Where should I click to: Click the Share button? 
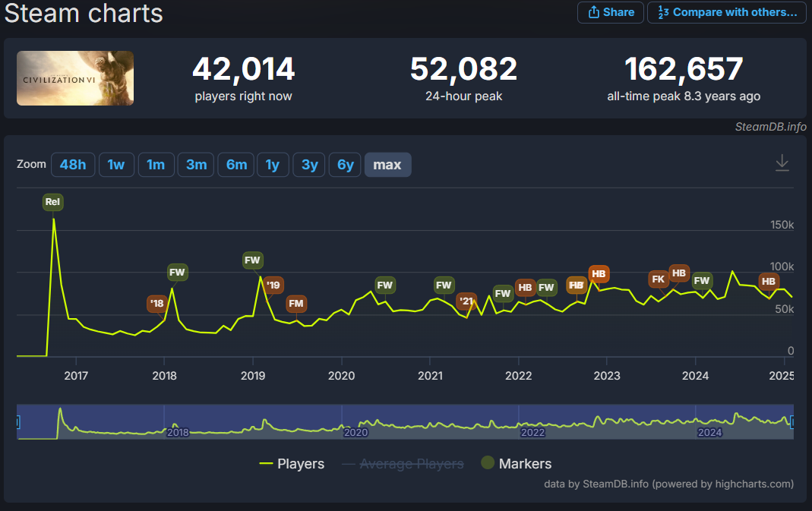click(611, 12)
